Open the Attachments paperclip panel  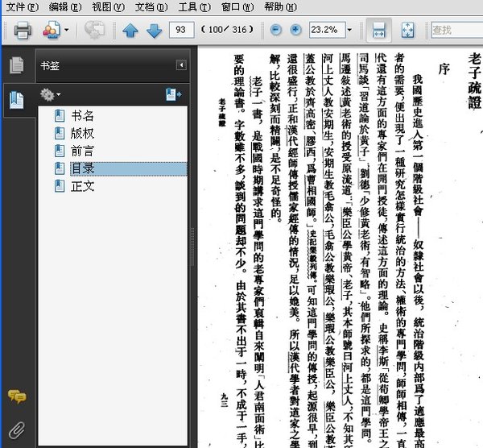coord(15,428)
